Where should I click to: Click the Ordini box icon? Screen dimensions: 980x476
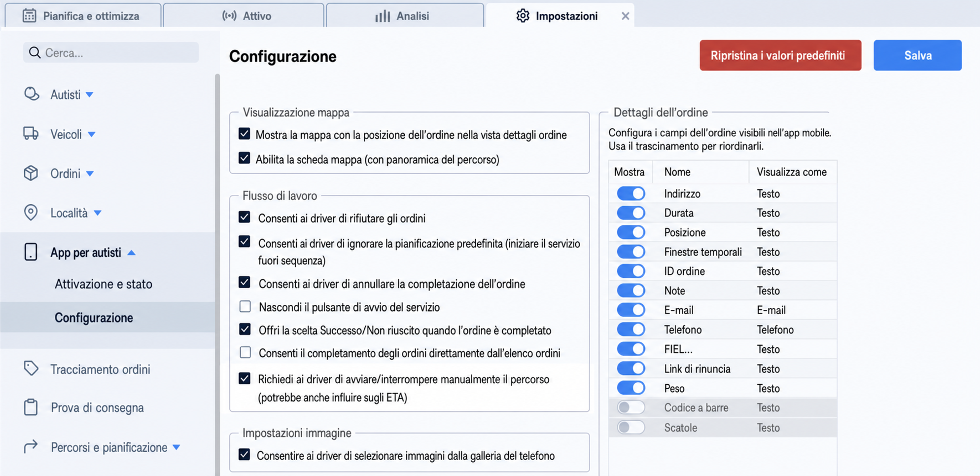coord(31,173)
